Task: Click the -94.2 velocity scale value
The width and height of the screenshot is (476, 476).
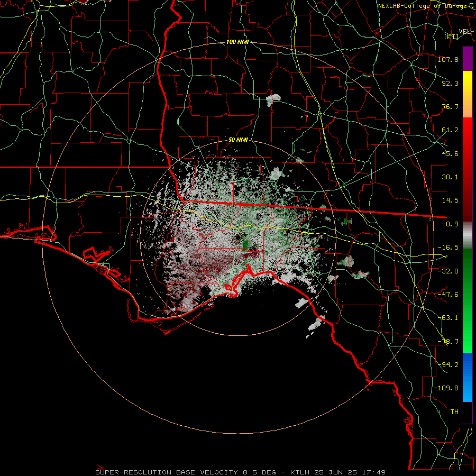Action: (448, 365)
